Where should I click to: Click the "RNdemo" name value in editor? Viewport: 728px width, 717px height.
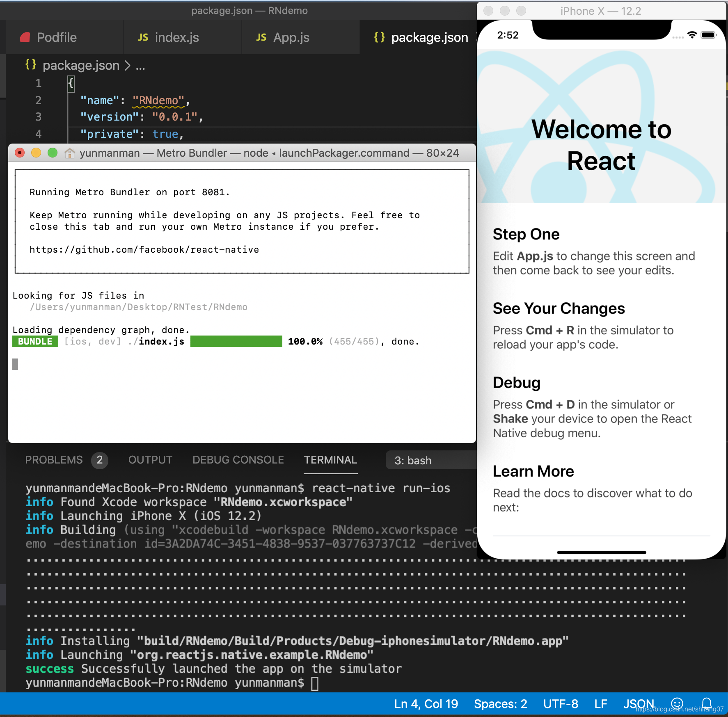click(158, 100)
